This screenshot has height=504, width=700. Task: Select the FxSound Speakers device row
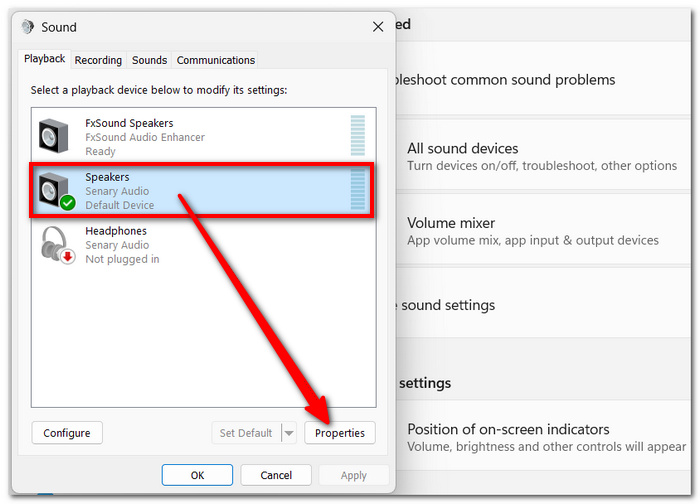pyautogui.click(x=204, y=136)
